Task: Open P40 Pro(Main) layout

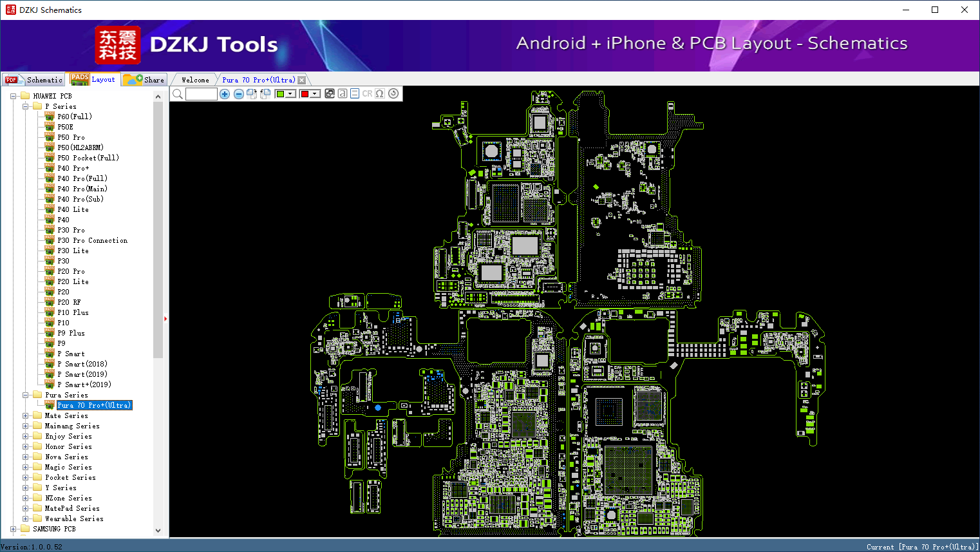Action: point(82,189)
